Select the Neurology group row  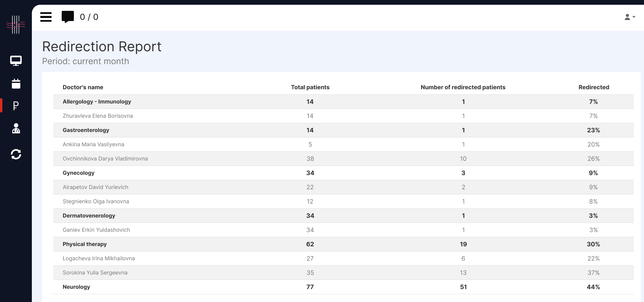(76, 287)
